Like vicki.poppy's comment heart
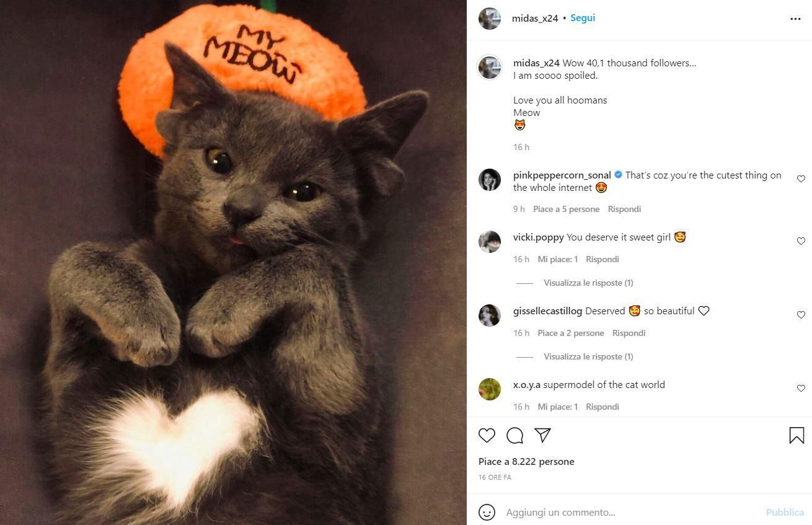Image resolution: width=812 pixels, height=525 pixels. click(x=801, y=240)
